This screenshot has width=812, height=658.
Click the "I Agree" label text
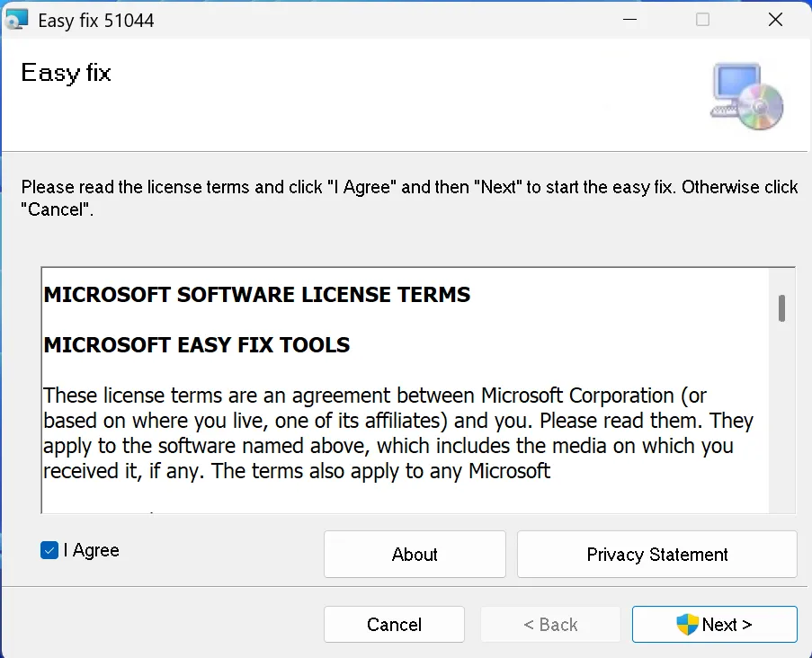[91, 550]
